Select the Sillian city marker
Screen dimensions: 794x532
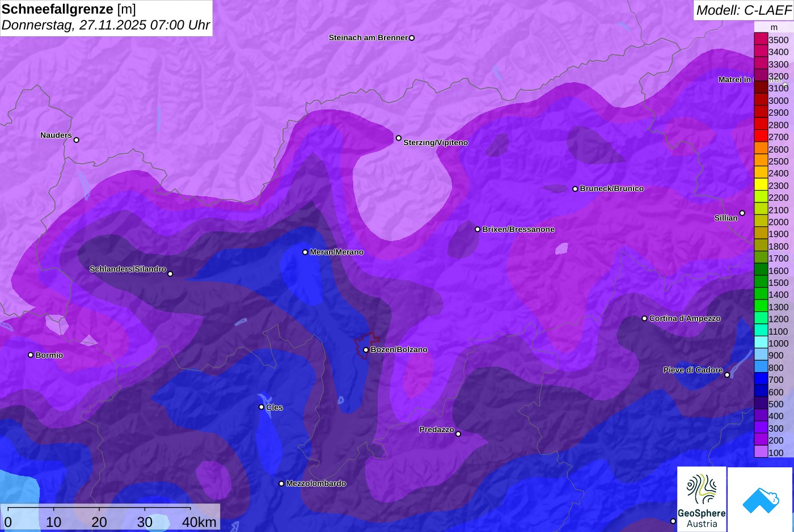click(x=742, y=213)
